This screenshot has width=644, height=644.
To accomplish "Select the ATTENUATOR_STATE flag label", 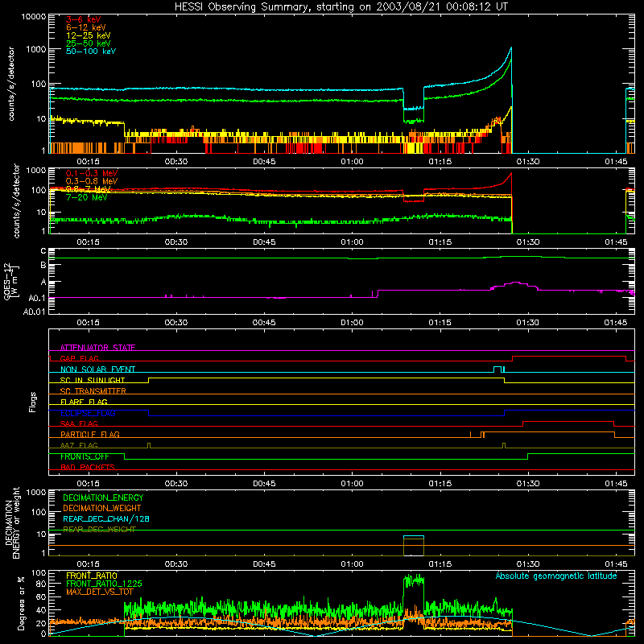I will point(97,348).
